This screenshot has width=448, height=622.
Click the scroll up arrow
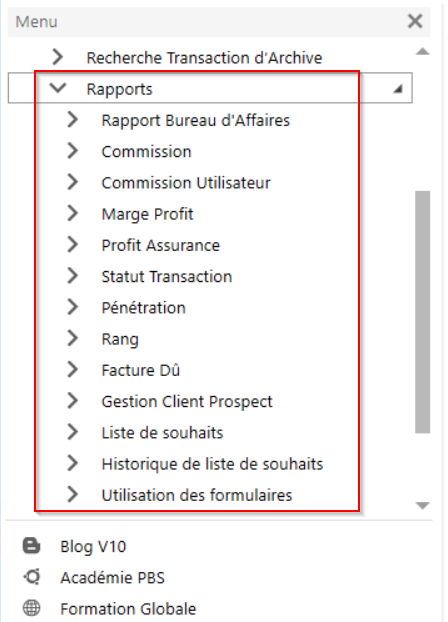422,51
